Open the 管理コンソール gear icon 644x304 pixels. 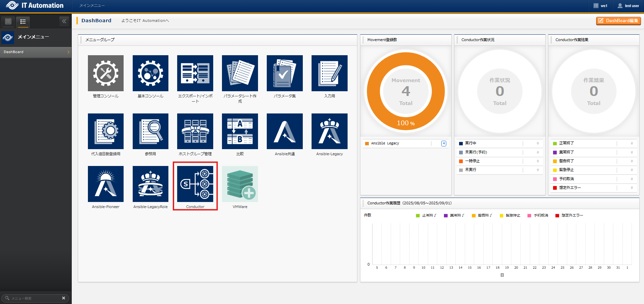(105, 73)
